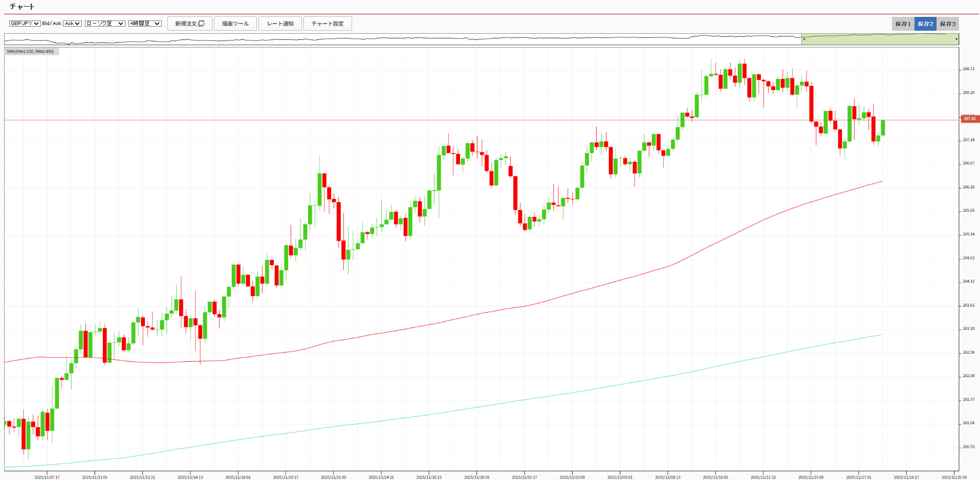Click the green highlighted range in overview navigator
This screenshot has width=980, height=481.
click(x=880, y=39)
